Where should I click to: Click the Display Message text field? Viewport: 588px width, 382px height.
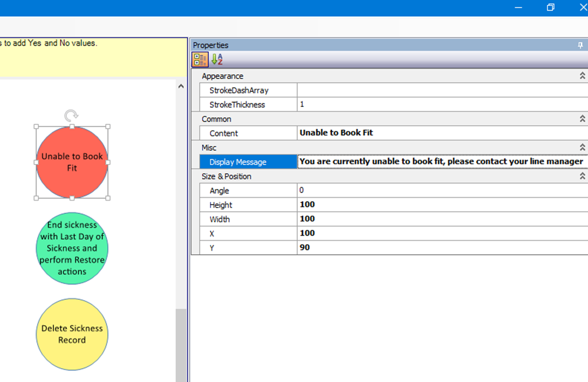click(x=442, y=162)
